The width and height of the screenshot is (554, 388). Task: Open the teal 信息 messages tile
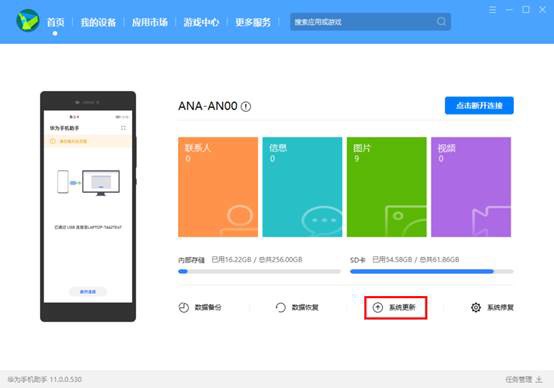click(302, 187)
